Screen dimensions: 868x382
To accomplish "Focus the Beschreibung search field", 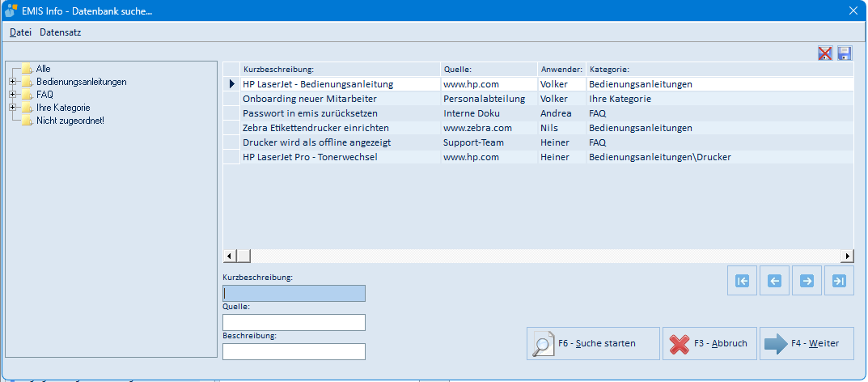I will pyautogui.click(x=294, y=351).
